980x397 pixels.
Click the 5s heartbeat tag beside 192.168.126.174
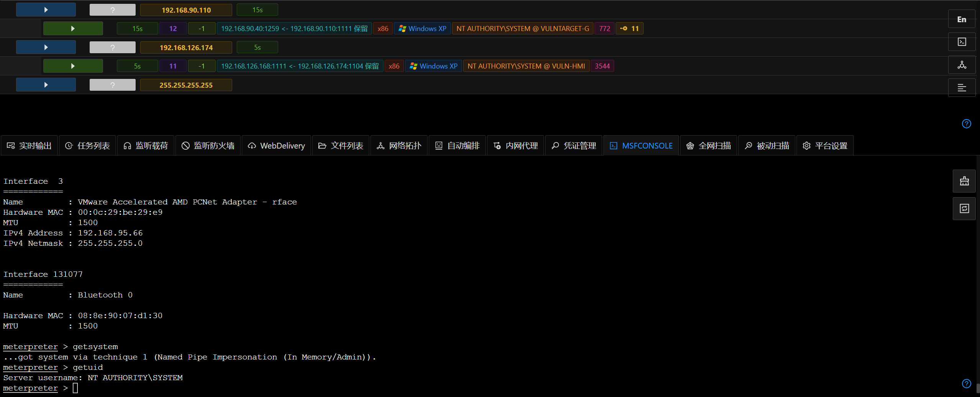coord(257,47)
